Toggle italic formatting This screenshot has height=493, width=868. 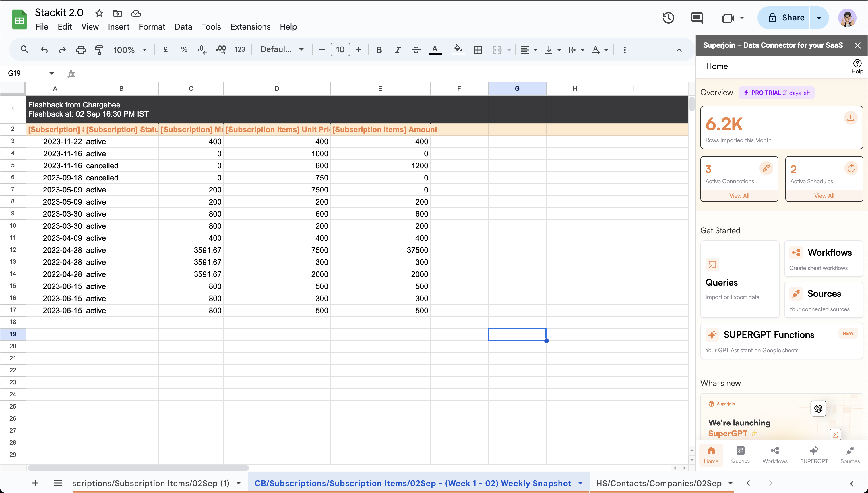(x=398, y=50)
